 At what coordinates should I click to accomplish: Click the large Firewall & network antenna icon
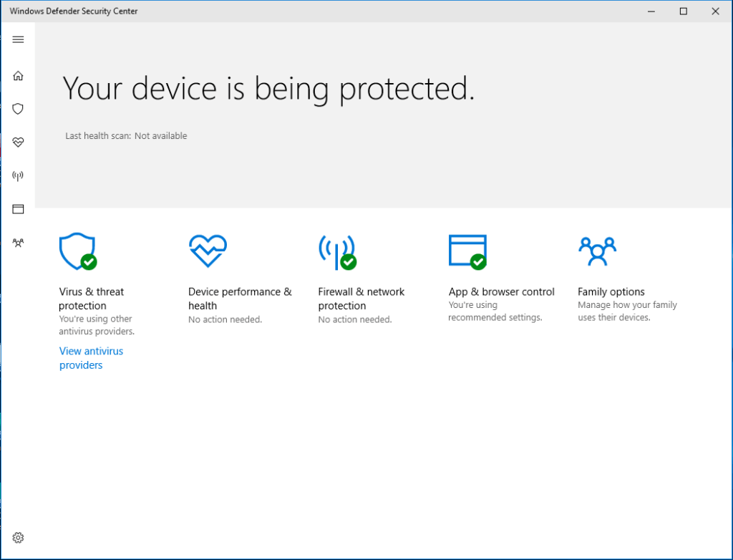(x=338, y=251)
